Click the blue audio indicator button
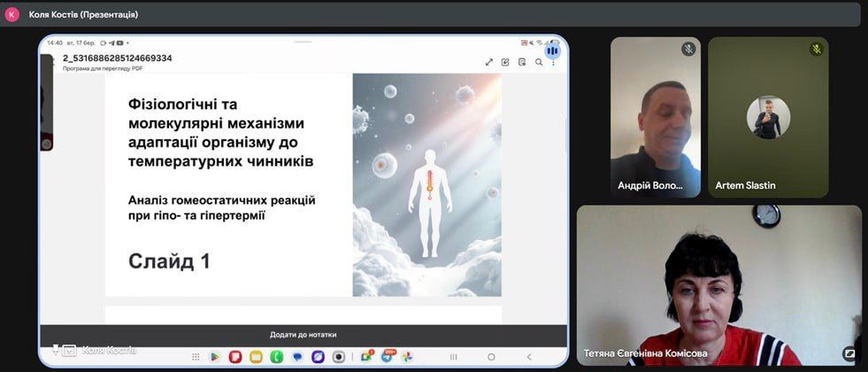This screenshot has width=868, height=372. point(552,50)
